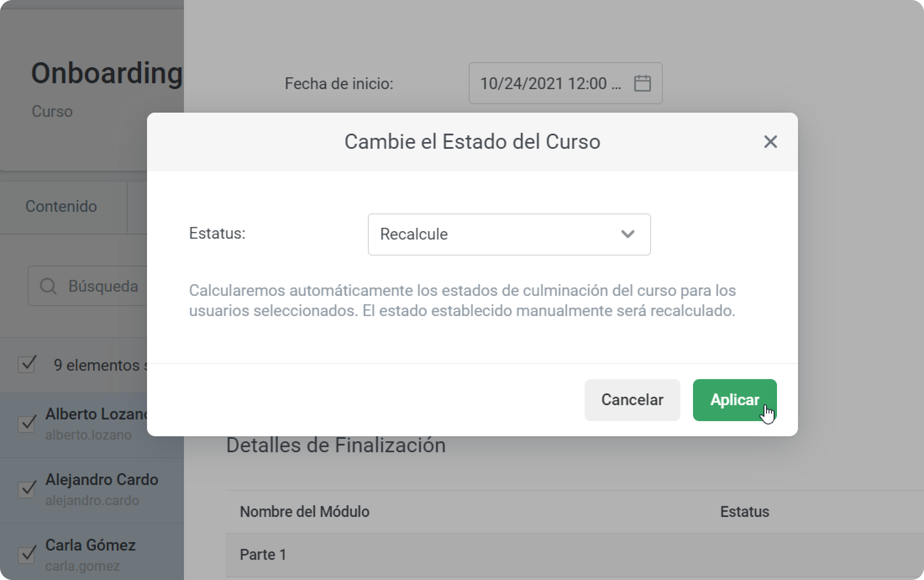The width and height of the screenshot is (924, 580).
Task: Apply the status change with Aplicar
Action: click(x=735, y=400)
